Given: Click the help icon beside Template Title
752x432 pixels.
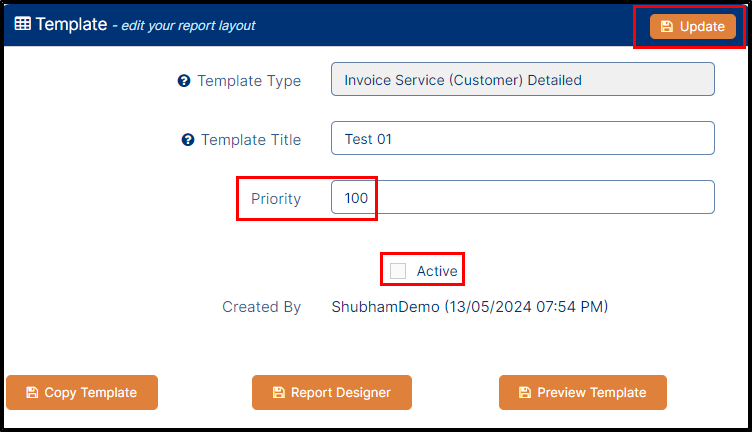Looking at the screenshot, I should tap(188, 140).
